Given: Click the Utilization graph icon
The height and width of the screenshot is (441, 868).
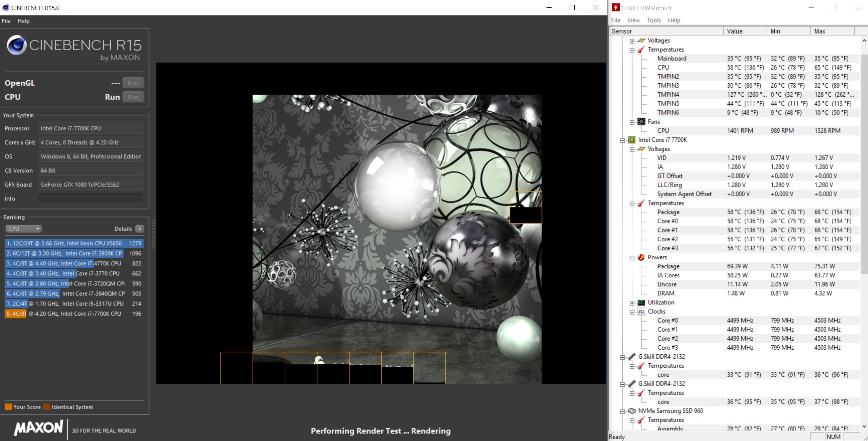Looking at the screenshot, I should 641,302.
